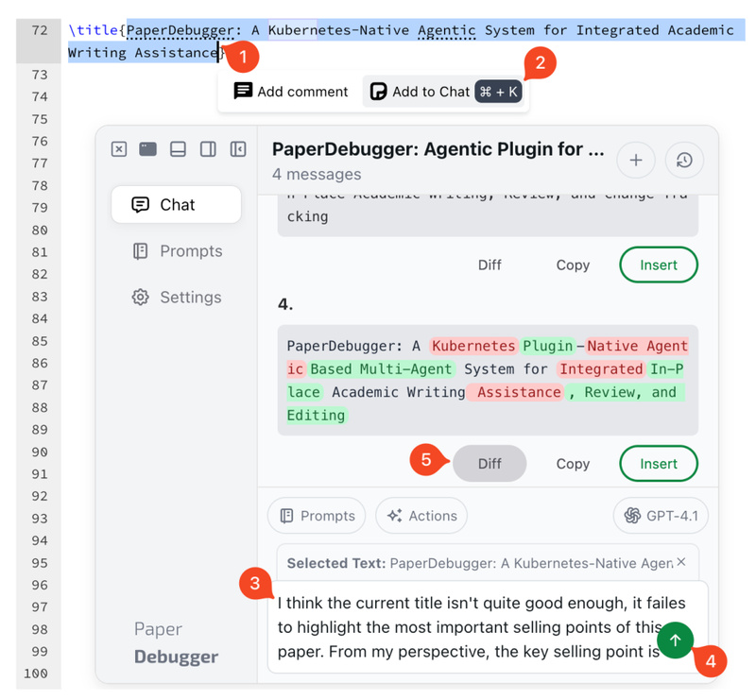This screenshot has width=756, height=700.
Task: Collapse the panel with the sidebar-collapse icon
Action: coord(238,149)
